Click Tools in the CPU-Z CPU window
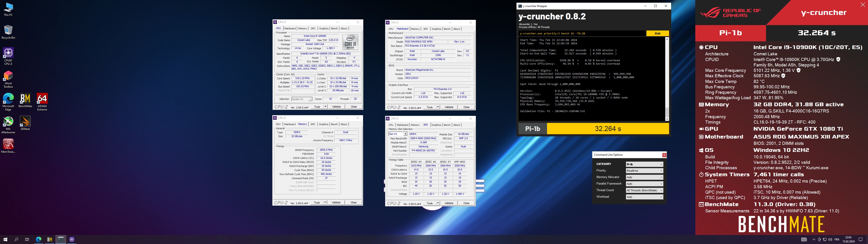The height and width of the screenshot is (244, 868). (317, 107)
